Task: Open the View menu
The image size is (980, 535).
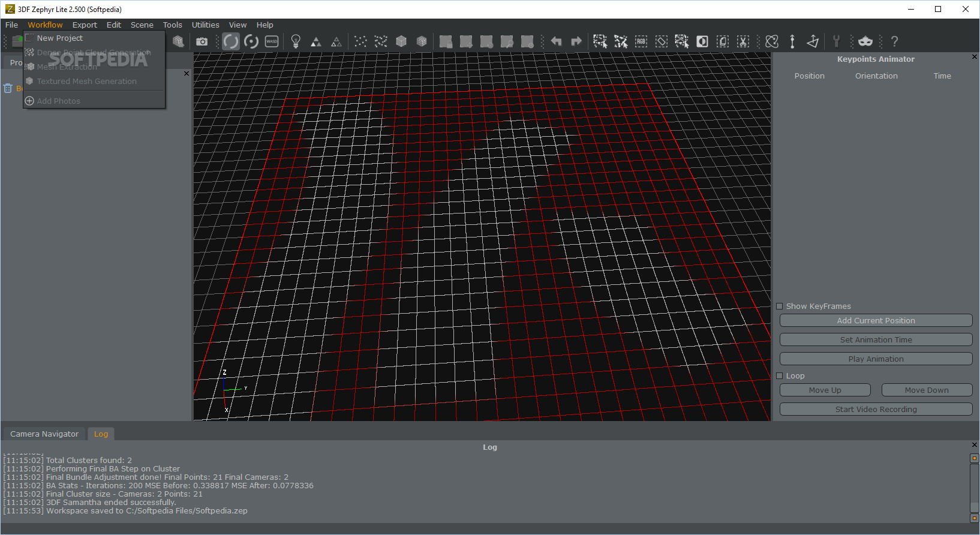Action: 238,25
